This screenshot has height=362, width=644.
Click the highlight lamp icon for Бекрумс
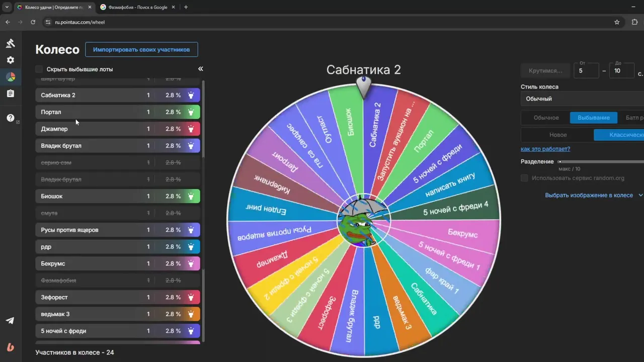point(191,263)
